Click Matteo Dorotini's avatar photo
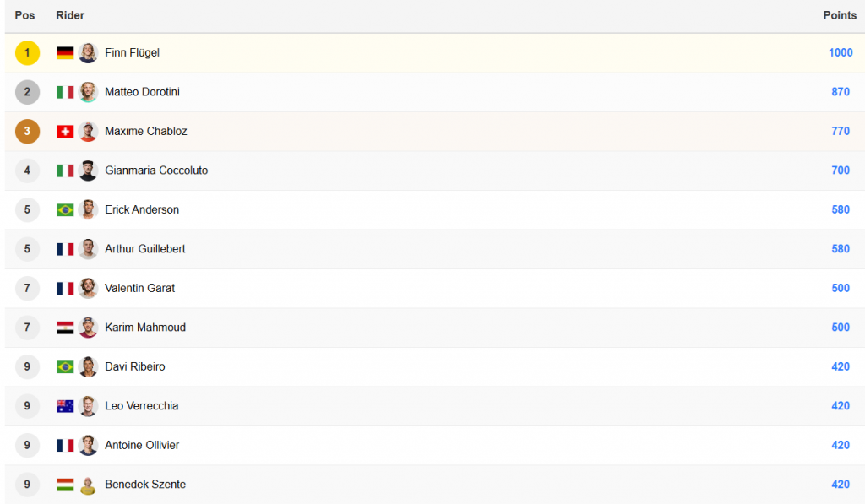 (88, 92)
